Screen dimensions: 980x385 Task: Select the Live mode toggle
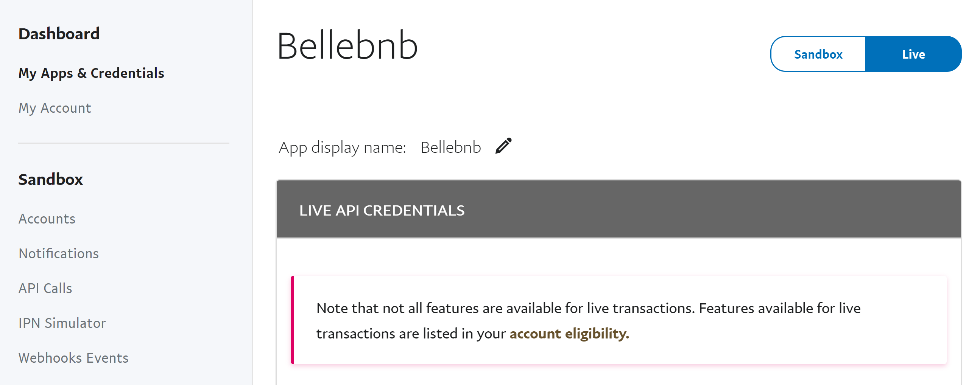pos(913,54)
